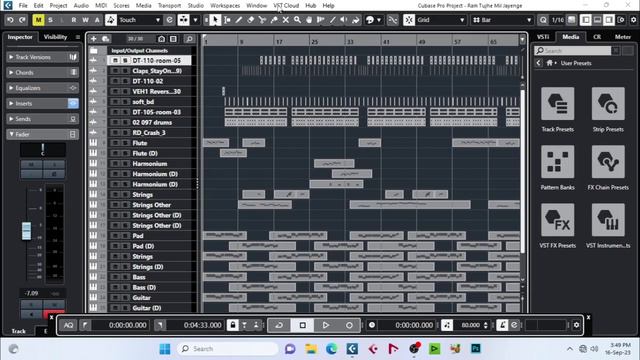Expand the Track Versions inspector section

[x=42, y=57]
